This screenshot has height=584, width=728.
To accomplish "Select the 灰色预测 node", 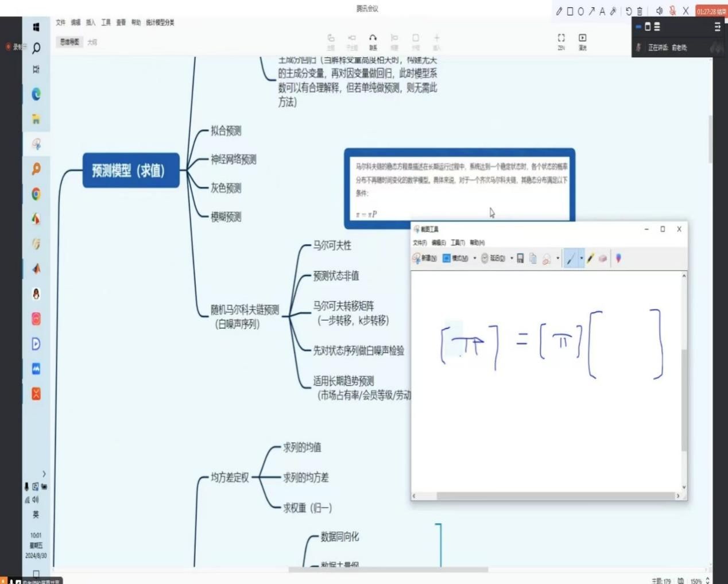I will pyautogui.click(x=226, y=188).
